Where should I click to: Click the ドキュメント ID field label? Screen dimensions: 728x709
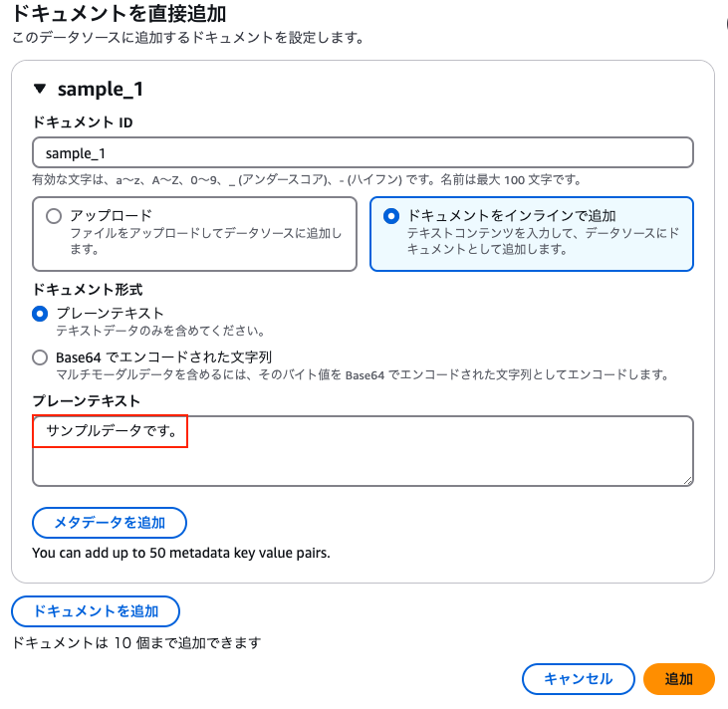[83, 122]
